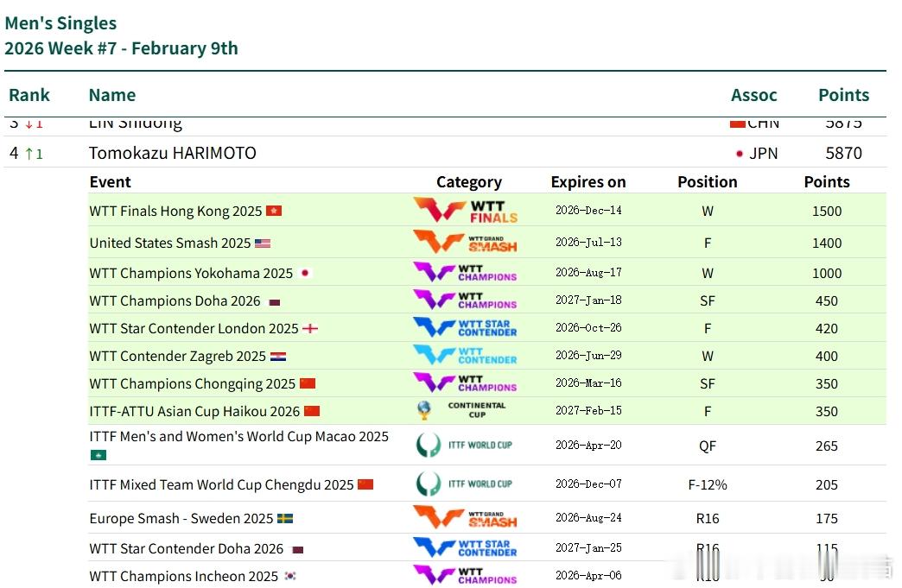Click the ITTF World Cup logo in Macao row
Image resolution: width=902 pixels, height=588 pixels.
tap(464, 445)
